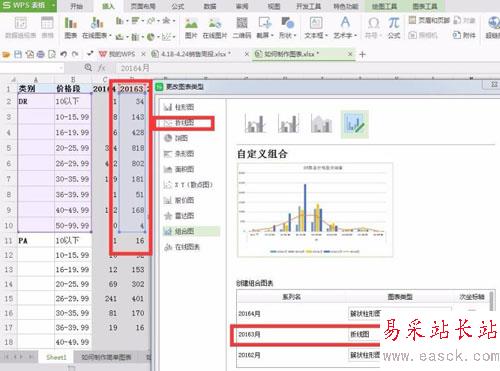500x371 pixels.
Task: Click the print icon in quick access bar
Action: click(40, 54)
